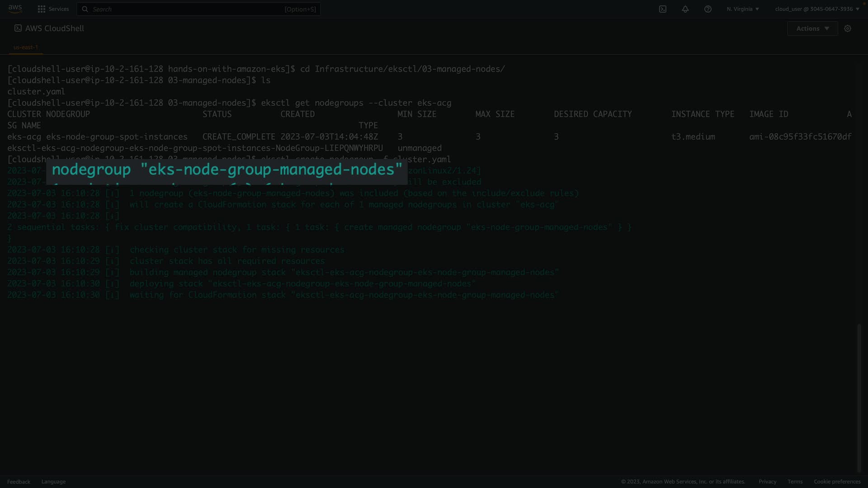Open the Services grid menu icon
This screenshot has height=488, width=868.
coord(42,9)
